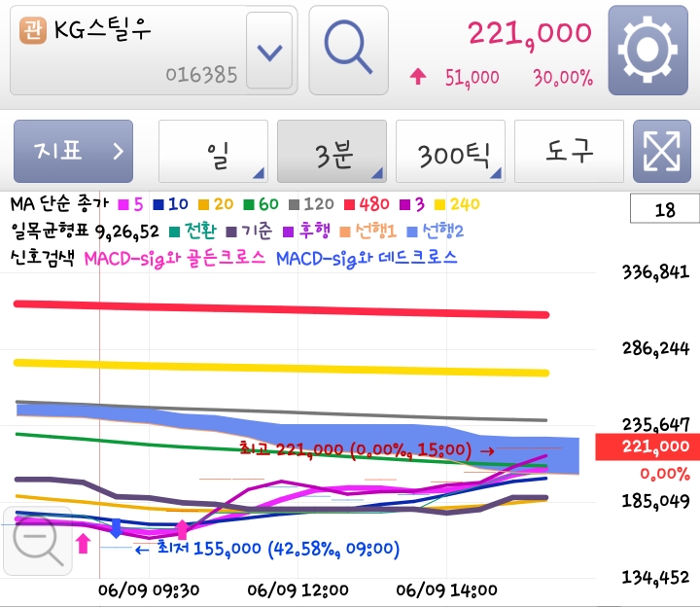Zoom out the chart
The width and height of the screenshot is (700, 607).
(x=38, y=541)
